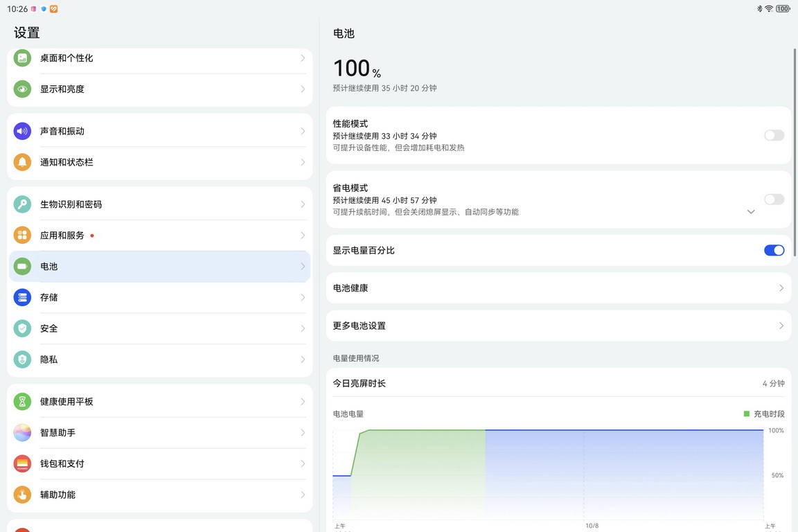Click the blue storage icon for 存储
798x532 pixels.
pyautogui.click(x=22, y=297)
